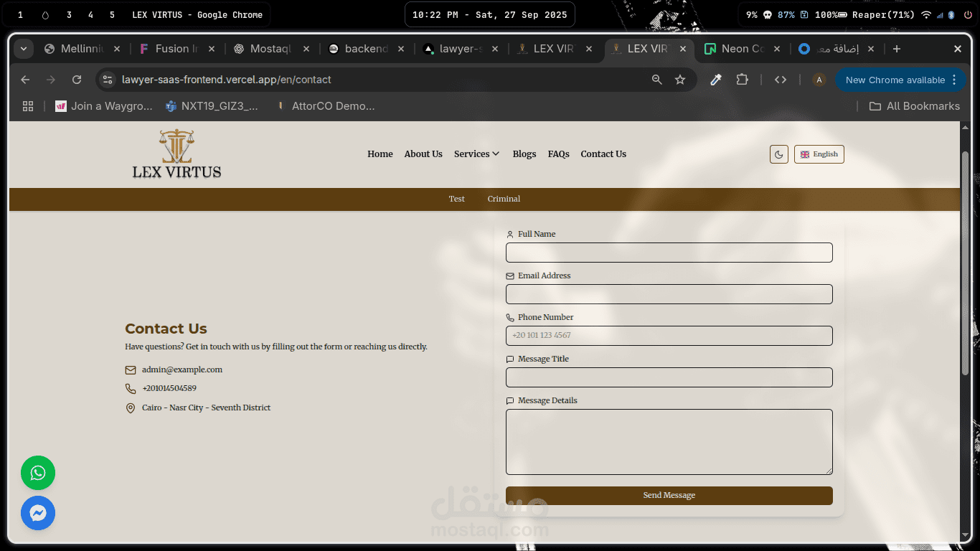The image size is (980, 551).
Task: Open the bookmarks apps grid icon
Action: coord(28,106)
